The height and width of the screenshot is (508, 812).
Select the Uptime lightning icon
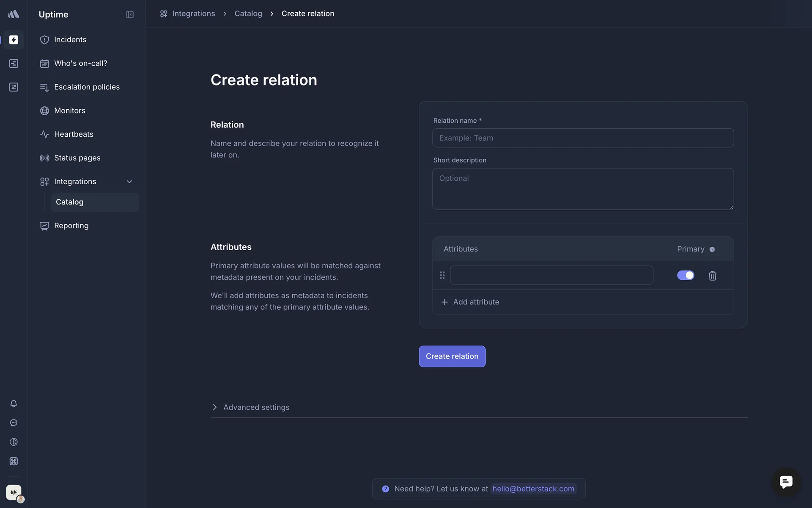(14, 40)
